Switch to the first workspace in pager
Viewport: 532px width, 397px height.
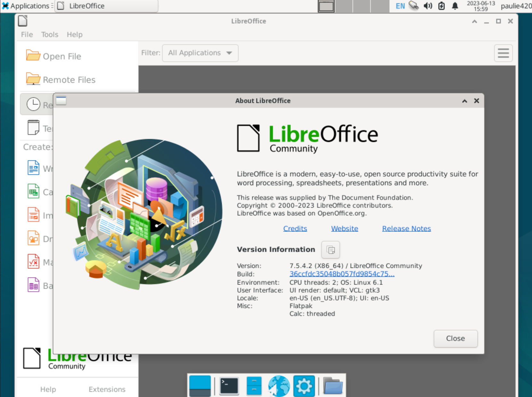click(x=326, y=6)
